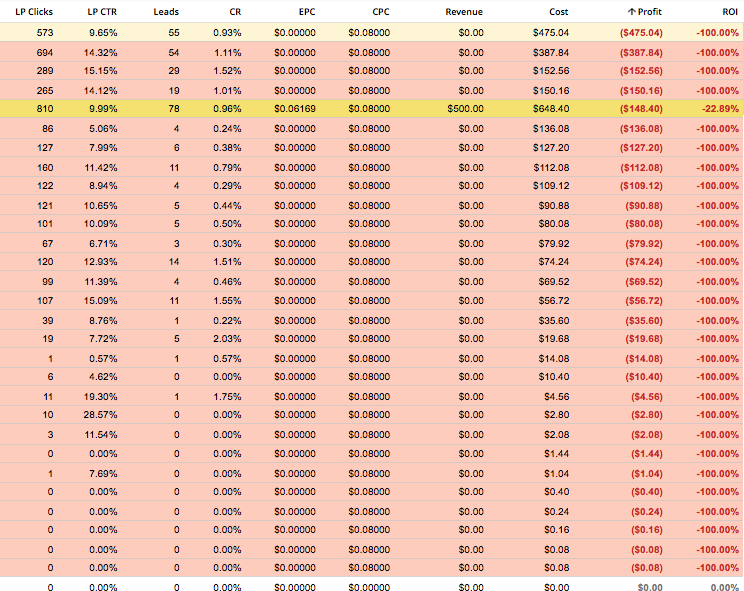Select the 11.54% LP CTR cell
744x591 pixels.
[x=100, y=434]
